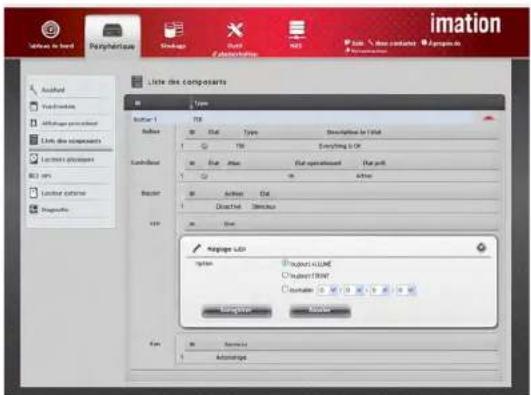Open the Aide link in header
531x395 pixels.
pos(354,43)
